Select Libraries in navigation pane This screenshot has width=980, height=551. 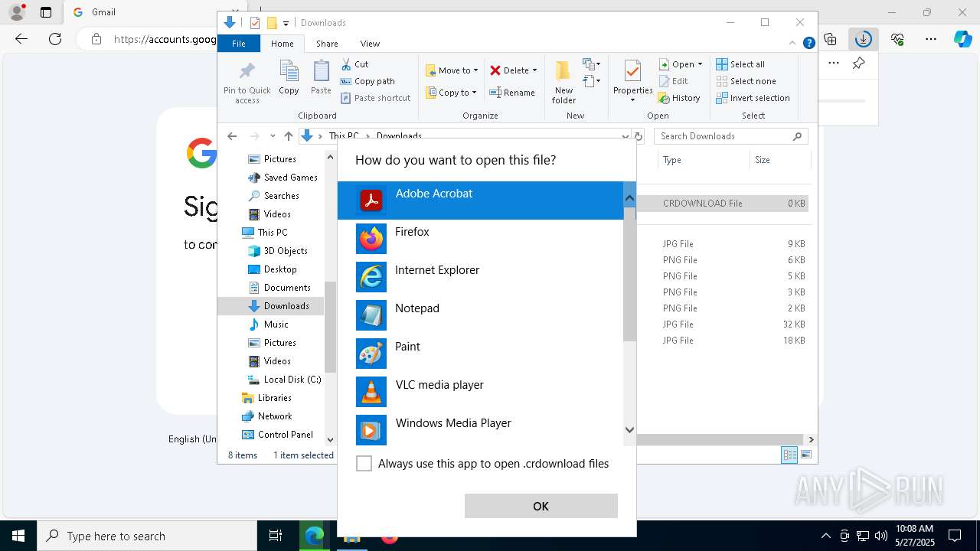point(266,398)
